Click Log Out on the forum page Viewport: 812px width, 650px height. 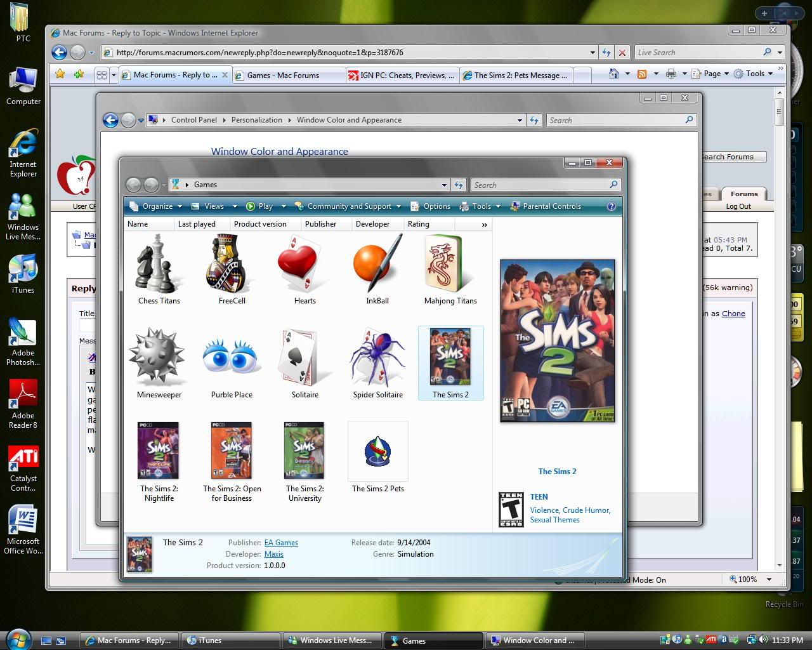738,206
